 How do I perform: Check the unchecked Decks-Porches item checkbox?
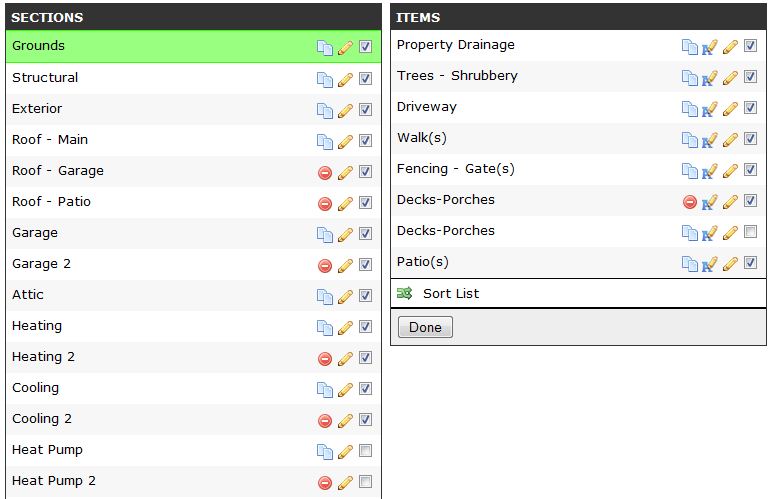[750, 231]
